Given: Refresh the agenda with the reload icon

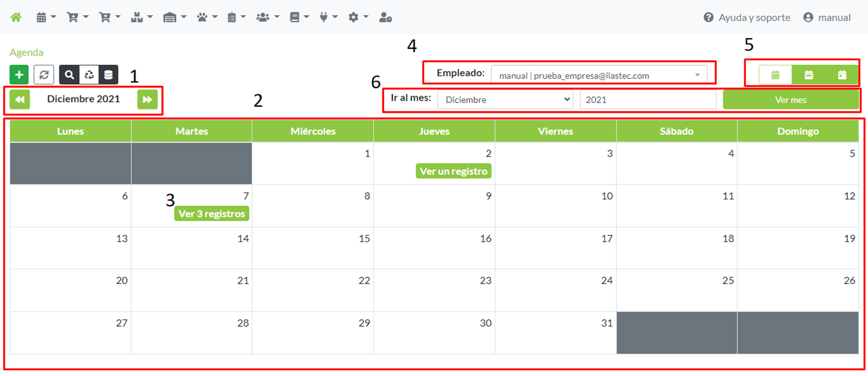Looking at the screenshot, I should click(44, 75).
